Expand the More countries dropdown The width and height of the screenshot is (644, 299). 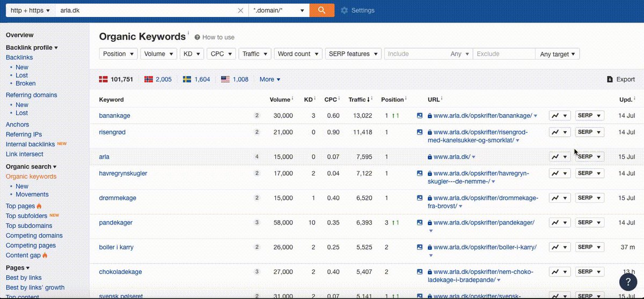(x=270, y=79)
